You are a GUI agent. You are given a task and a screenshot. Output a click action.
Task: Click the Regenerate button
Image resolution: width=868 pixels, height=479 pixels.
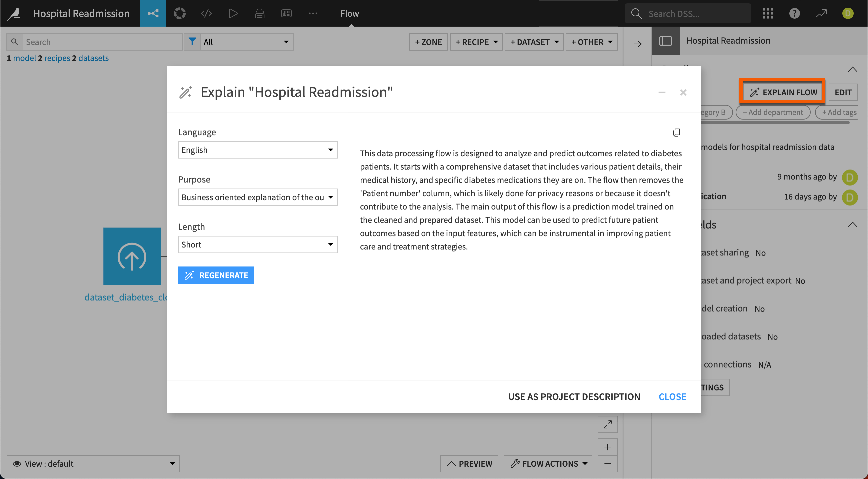(x=216, y=275)
